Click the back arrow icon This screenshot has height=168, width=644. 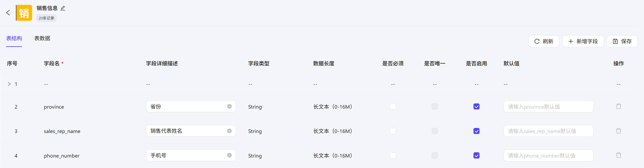coord(8,13)
